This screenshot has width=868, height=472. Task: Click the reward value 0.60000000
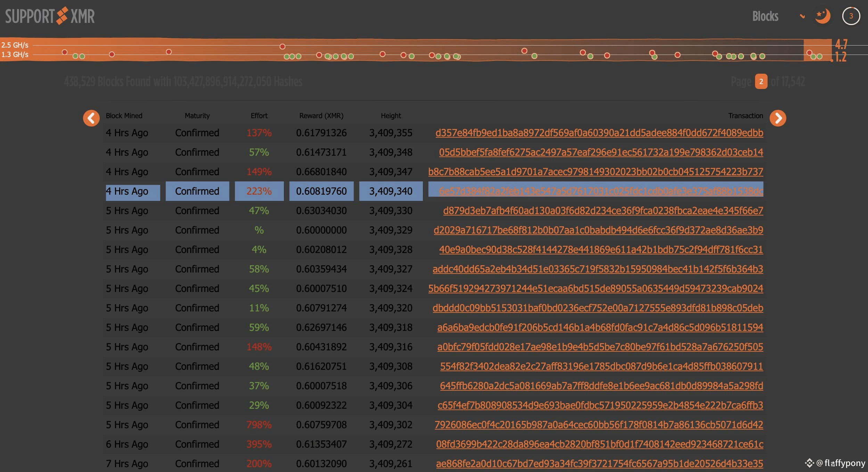pos(321,230)
